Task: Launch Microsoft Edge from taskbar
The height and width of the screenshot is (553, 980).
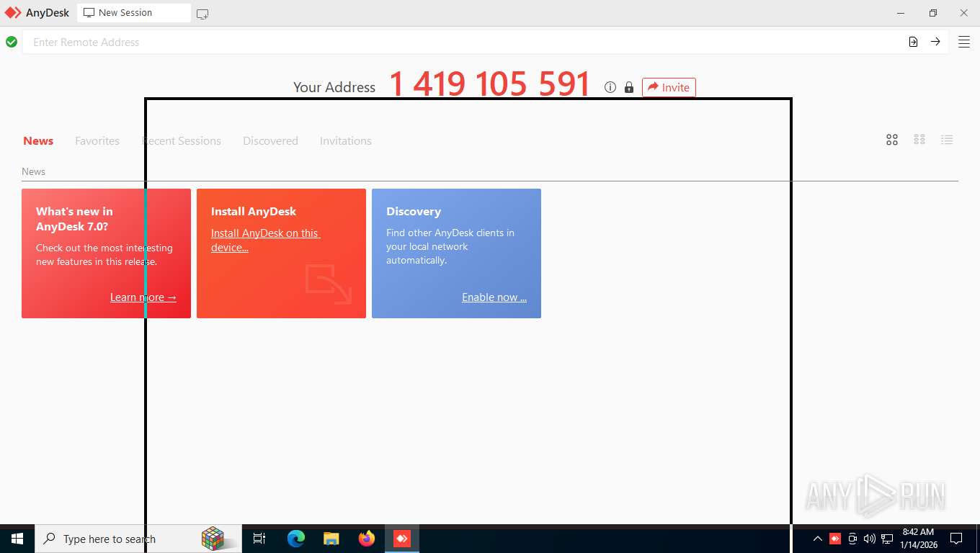Action: click(296, 539)
